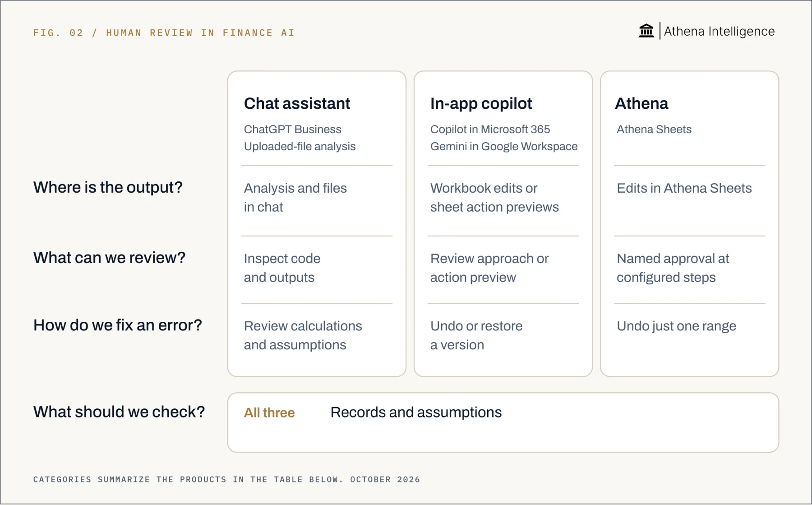Image resolution: width=812 pixels, height=505 pixels.
Task: Select 'Uploaded-file analysis' text
Action: point(300,146)
